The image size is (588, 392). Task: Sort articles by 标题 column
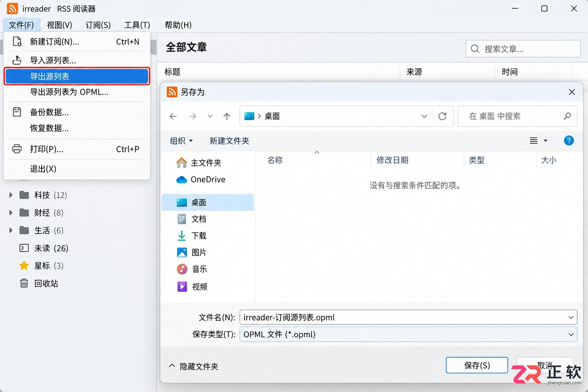(x=172, y=72)
